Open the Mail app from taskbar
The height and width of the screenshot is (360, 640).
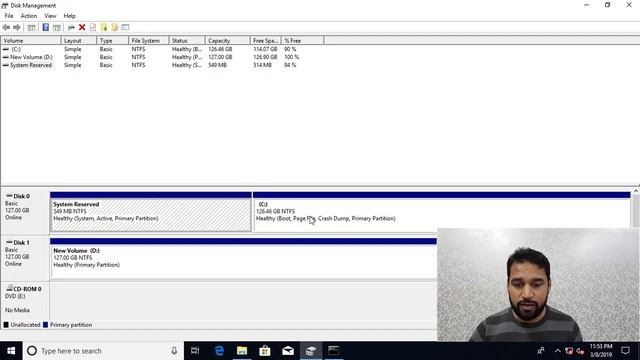point(288,351)
